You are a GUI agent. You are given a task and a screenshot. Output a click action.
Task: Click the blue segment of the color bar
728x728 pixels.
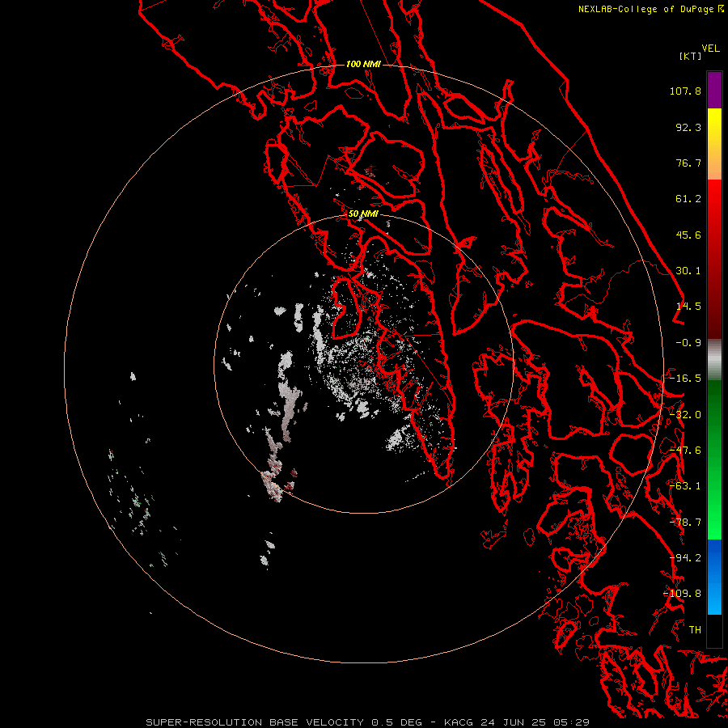pos(714,577)
